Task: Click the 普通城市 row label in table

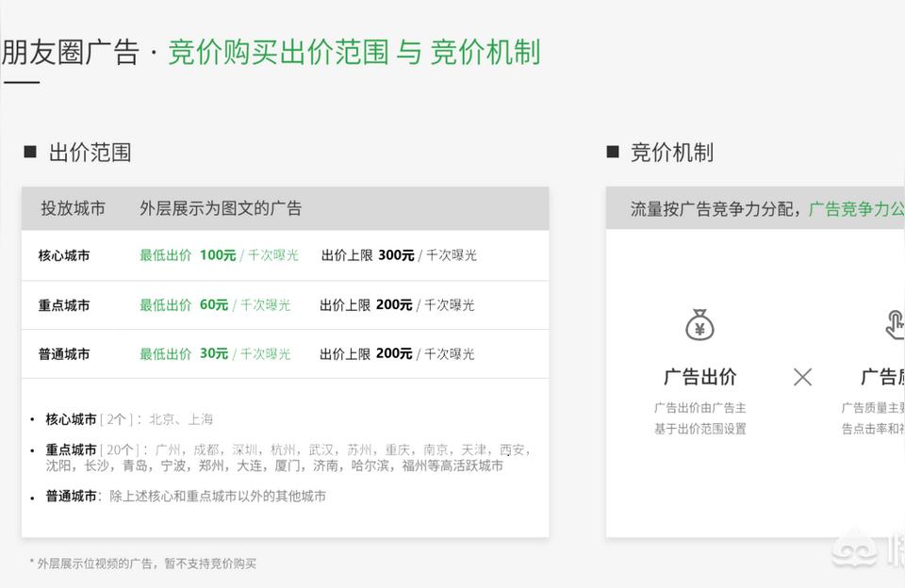Action: 64,354
